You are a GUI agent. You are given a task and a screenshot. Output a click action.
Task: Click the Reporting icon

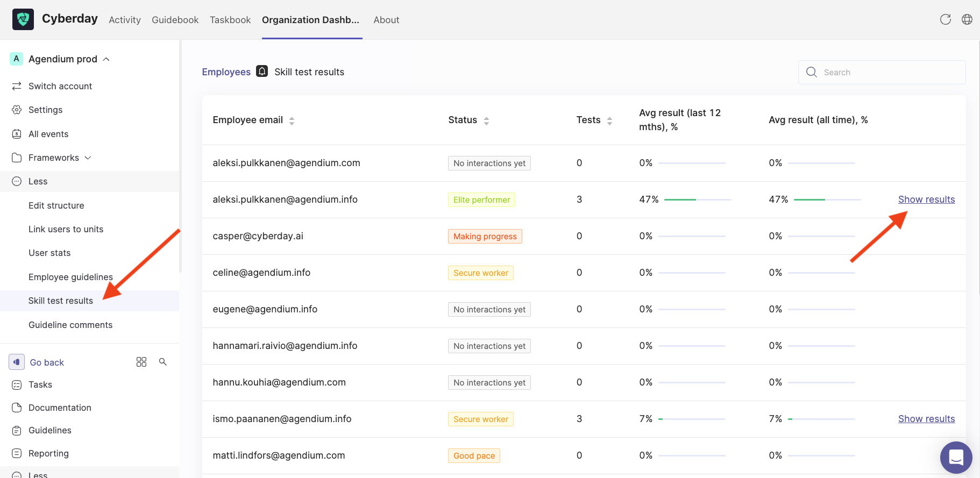coord(17,453)
